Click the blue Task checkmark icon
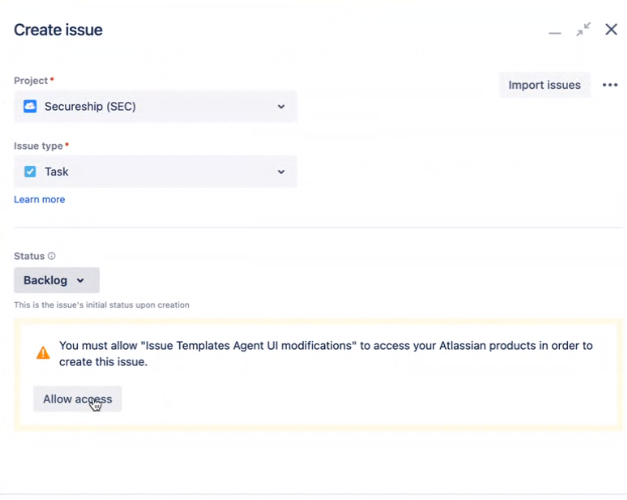This screenshot has height=500, width=627. tap(30, 172)
